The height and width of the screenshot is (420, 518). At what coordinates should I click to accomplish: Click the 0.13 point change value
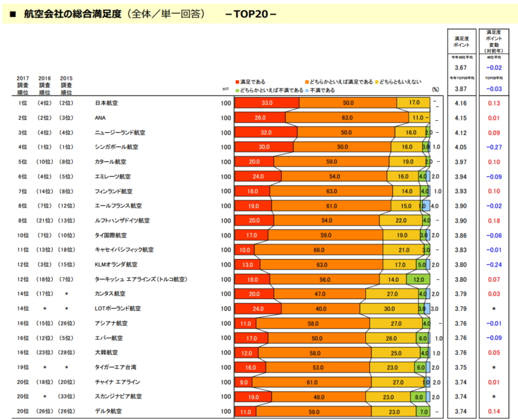point(494,104)
